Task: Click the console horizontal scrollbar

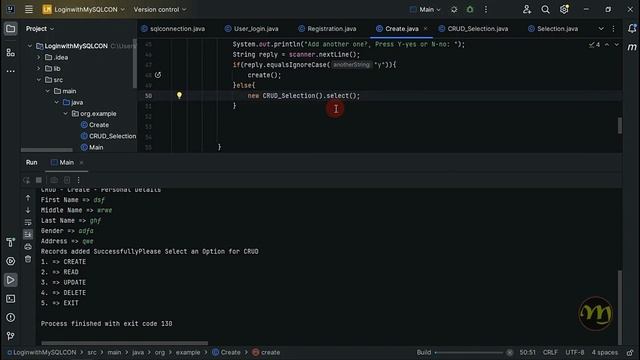Action: point(124,343)
